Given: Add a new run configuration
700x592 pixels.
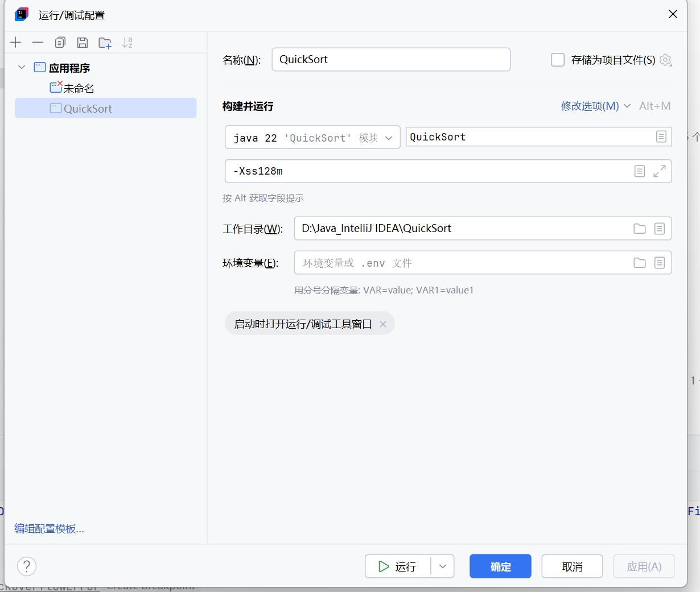Looking at the screenshot, I should (x=15, y=43).
